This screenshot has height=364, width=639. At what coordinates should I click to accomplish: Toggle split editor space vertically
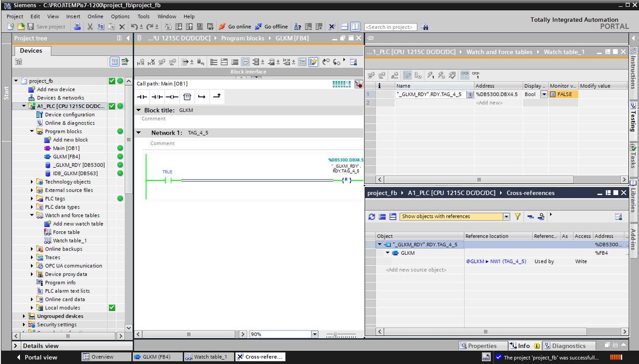click(355, 26)
